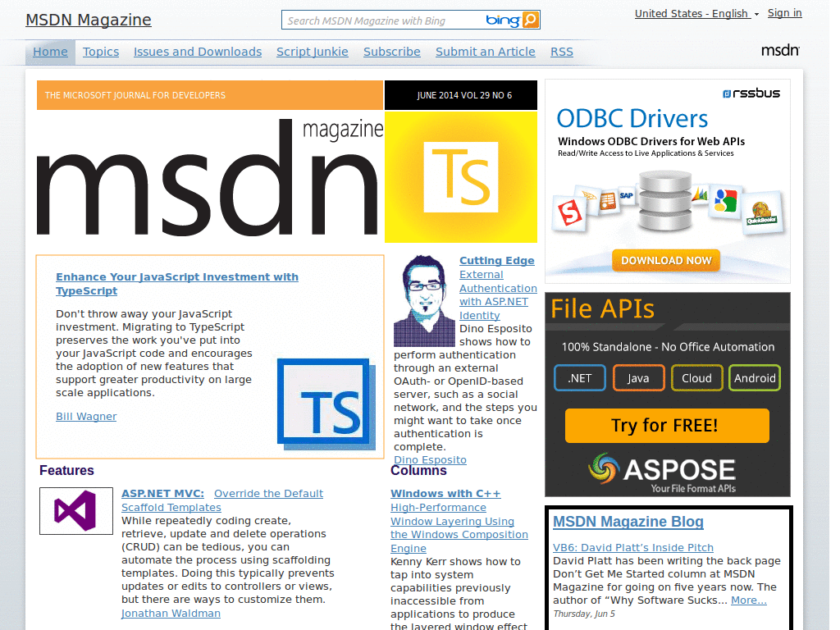Click the Try for FREE! button
840x630 pixels.
click(x=666, y=426)
